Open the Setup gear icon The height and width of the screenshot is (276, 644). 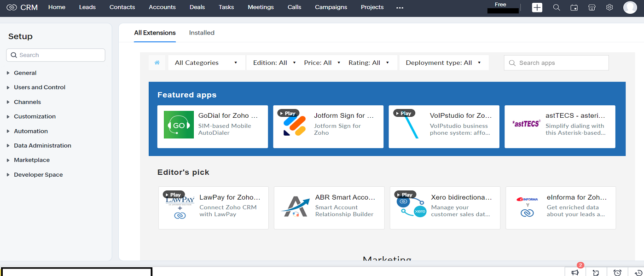[609, 7]
